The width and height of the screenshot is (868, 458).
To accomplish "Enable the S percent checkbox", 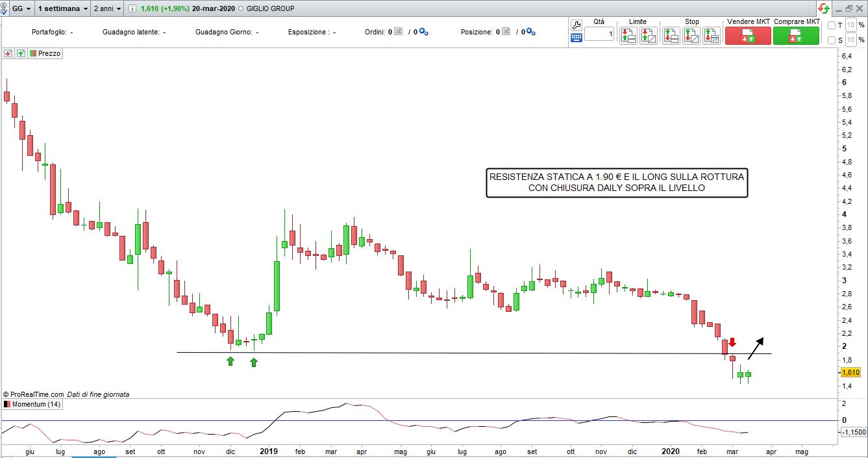I will tap(832, 40).
